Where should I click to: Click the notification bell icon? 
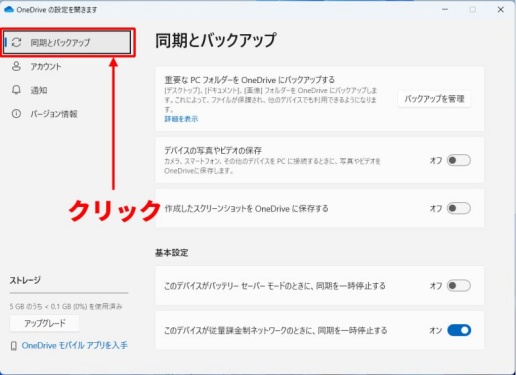[16, 90]
